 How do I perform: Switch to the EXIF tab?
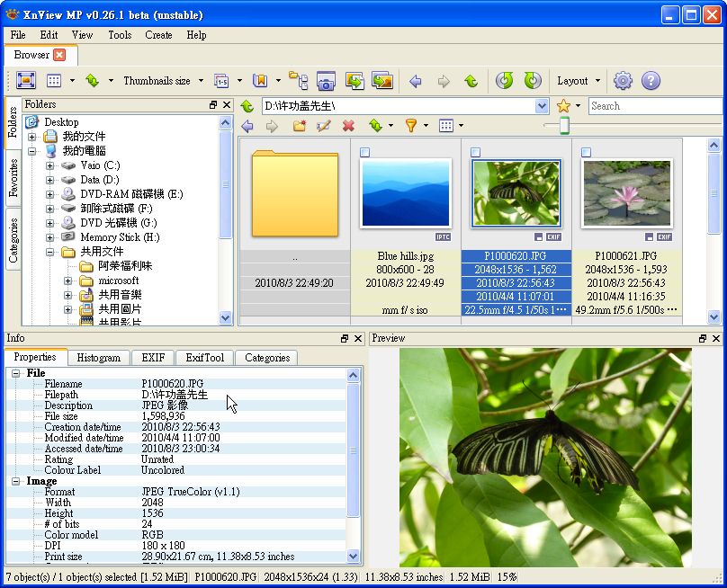153,358
